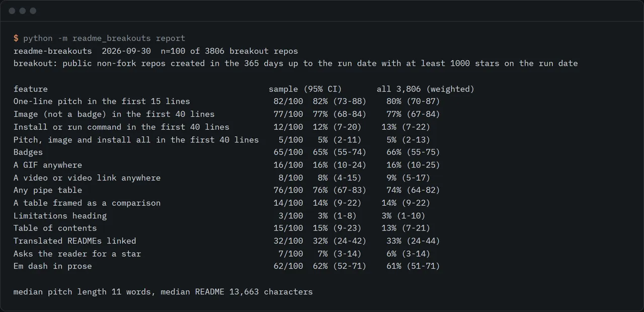Viewport: 644px width, 312px height.
Task: Click the 'Badges' row label
Action: point(28,152)
